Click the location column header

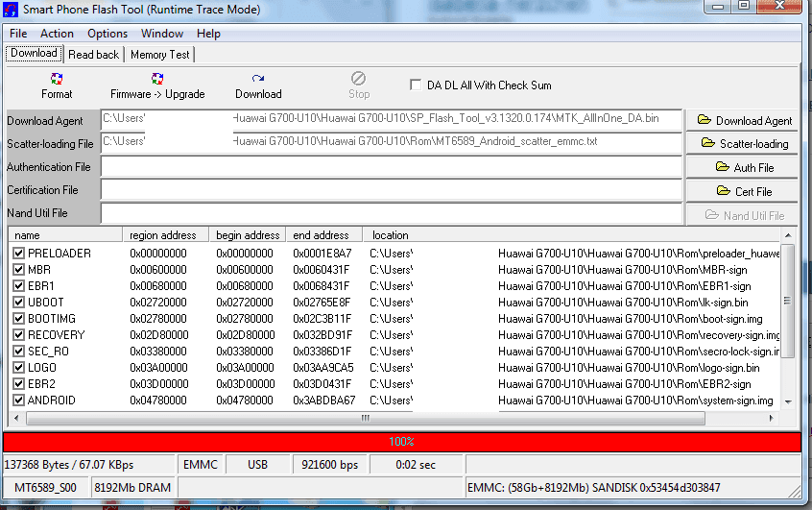pyautogui.click(x=572, y=235)
